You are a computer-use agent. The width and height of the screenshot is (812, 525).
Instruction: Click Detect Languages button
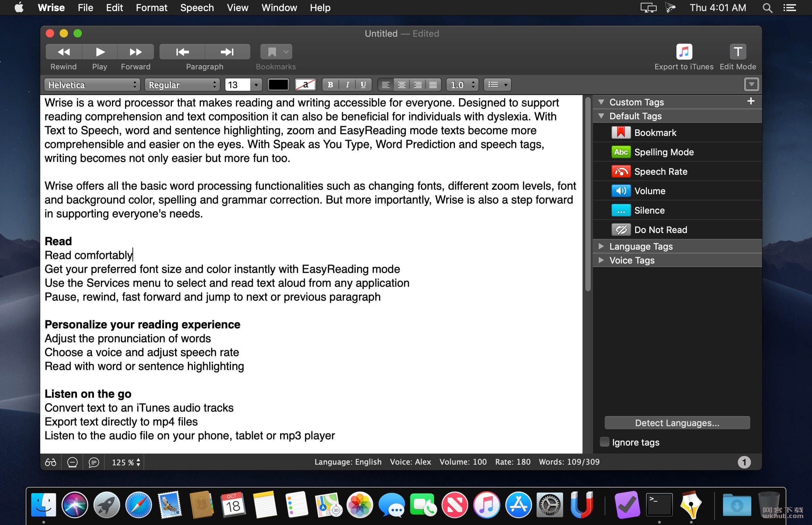coord(677,423)
